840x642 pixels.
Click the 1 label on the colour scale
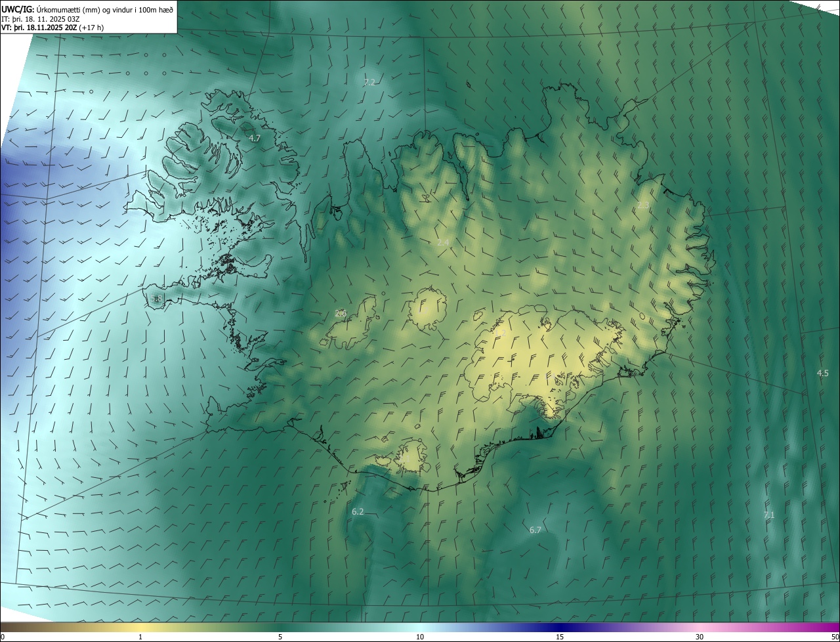(140, 637)
